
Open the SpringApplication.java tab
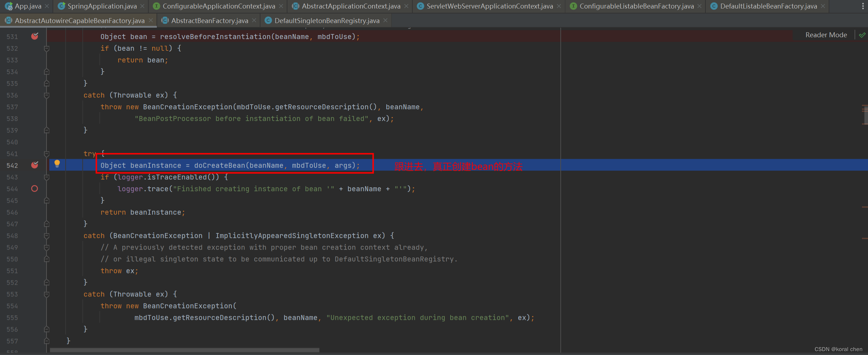tap(102, 6)
